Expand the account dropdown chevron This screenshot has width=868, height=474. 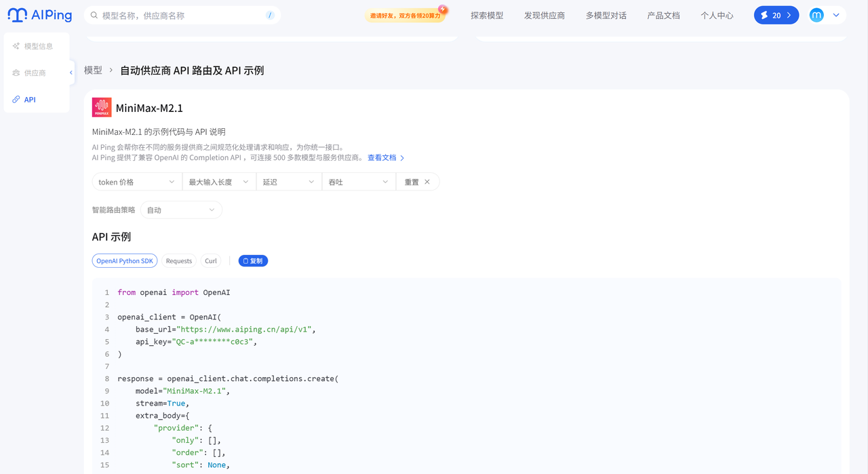point(836,15)
